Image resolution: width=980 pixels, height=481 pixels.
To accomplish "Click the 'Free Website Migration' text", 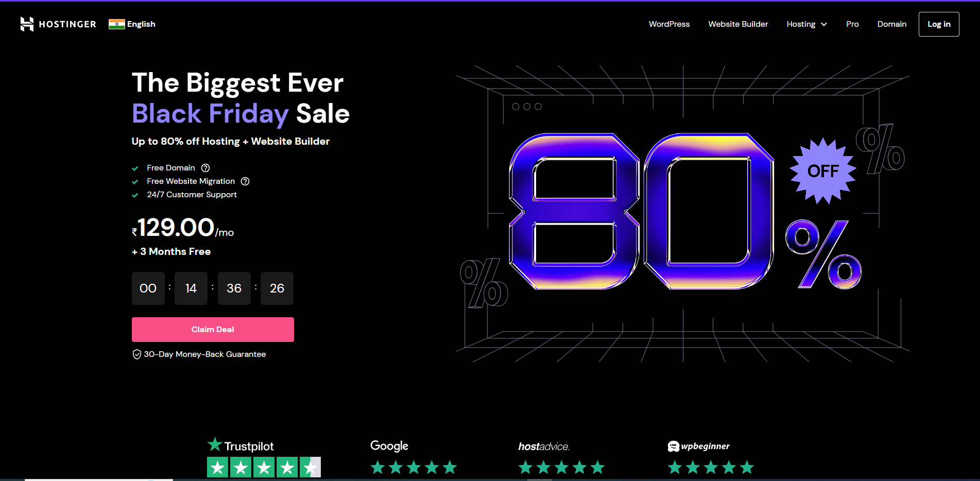I will click(x=191, y=181).
